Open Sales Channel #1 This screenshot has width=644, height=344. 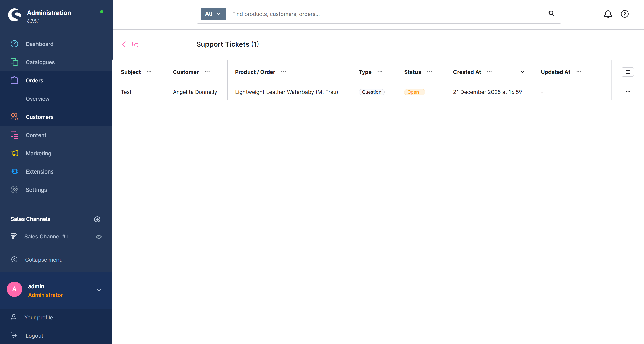(46, 236)
